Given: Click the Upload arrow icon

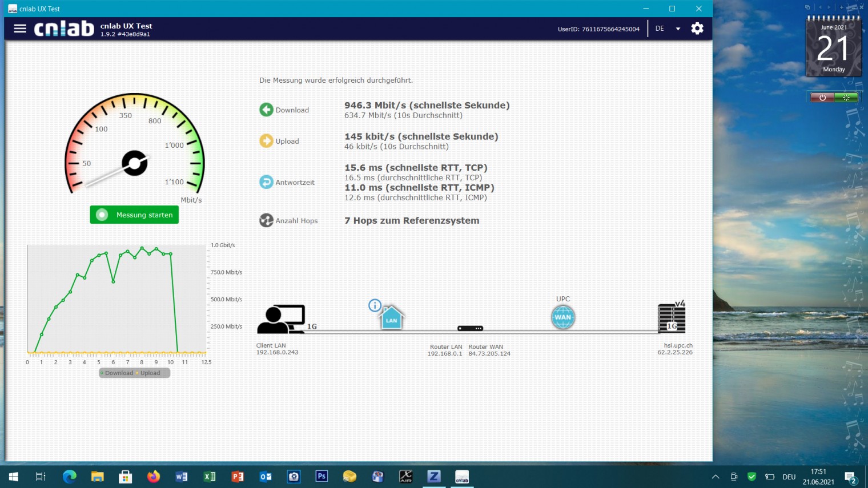Looking at the screenshot, I should (x=266, y=141).
